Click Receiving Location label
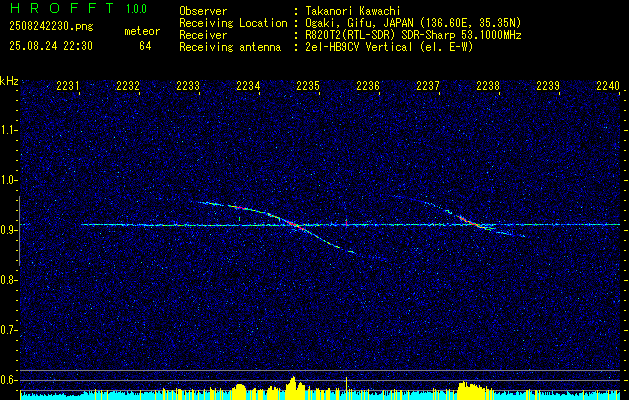The width and height of the screenshot is (629, 400). (233, 23)
